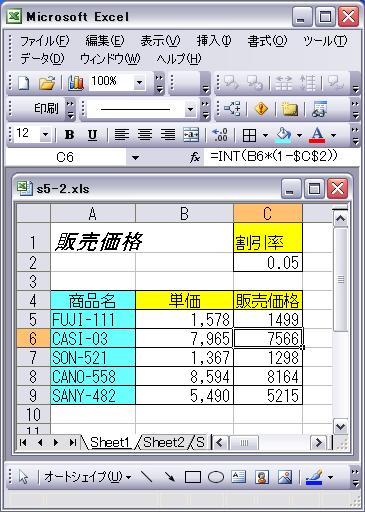Apply fill color with paint bucket
Viewport: 365px width, 512px height.
283,135
